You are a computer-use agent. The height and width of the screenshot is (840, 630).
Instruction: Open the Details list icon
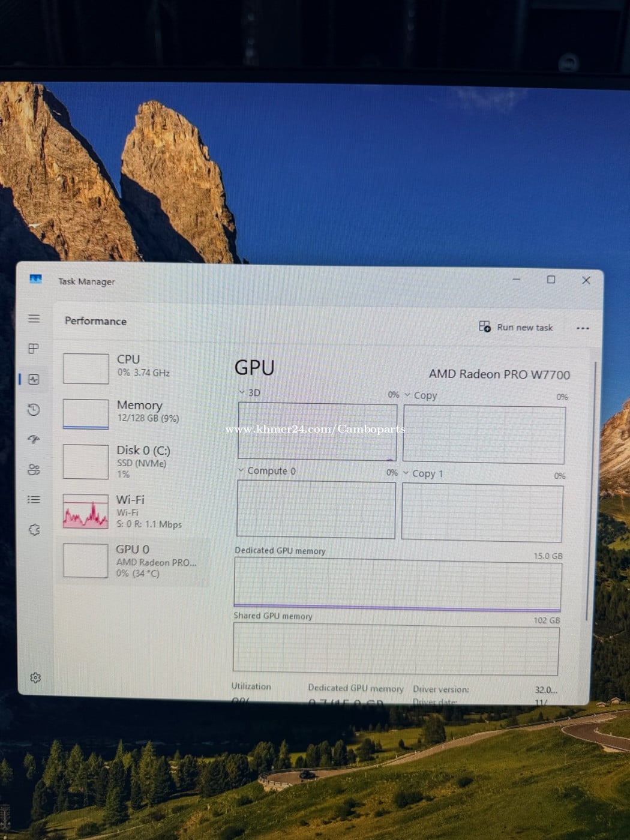tap(34, 499)
